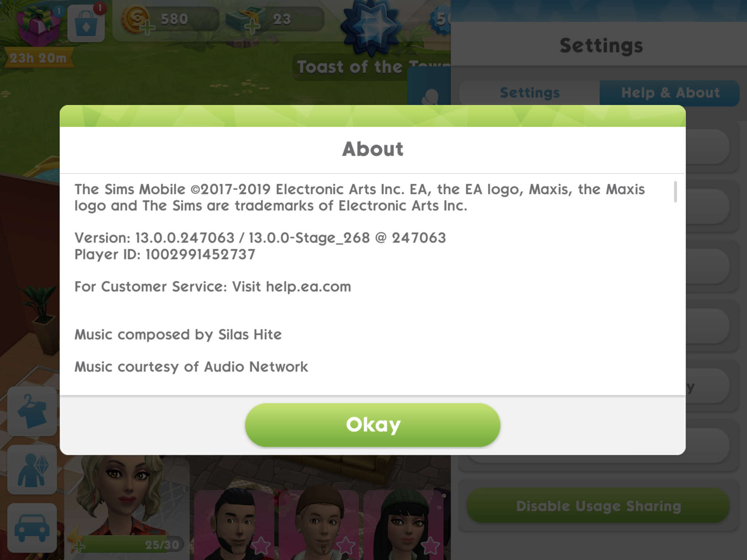Image resolution: width=747 pixels, height=560 pixels.
Task: Select the brown beanie Sim portrait
Action: (320, 524)
